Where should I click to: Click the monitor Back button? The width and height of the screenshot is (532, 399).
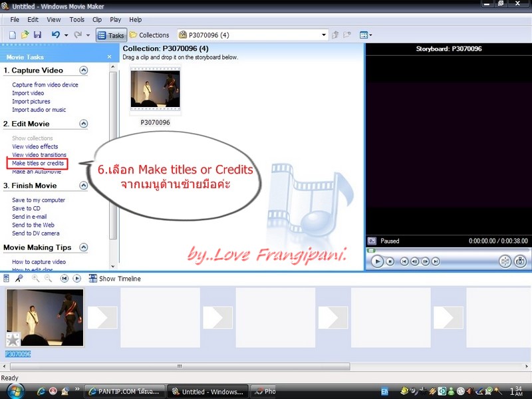404,261
